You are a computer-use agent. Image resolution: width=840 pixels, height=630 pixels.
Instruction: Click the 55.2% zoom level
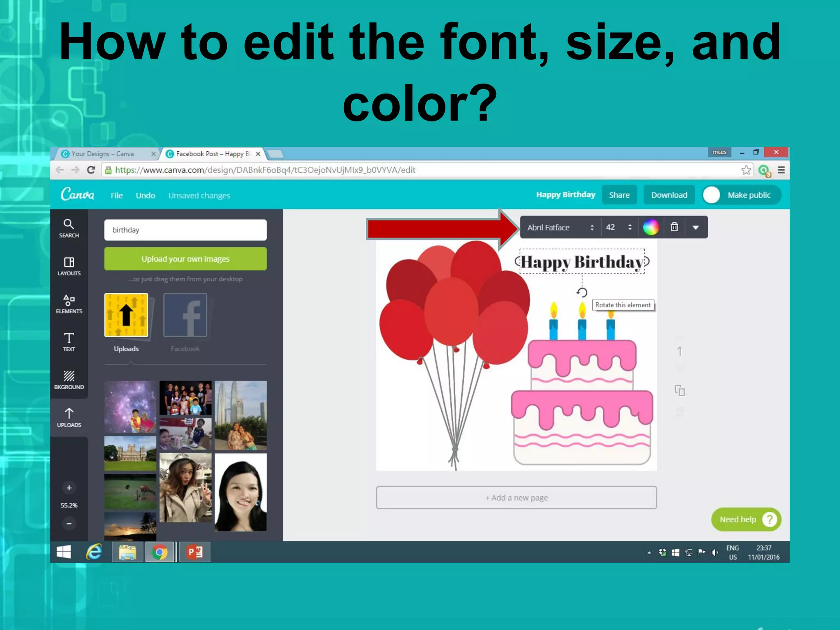coord(69,505)
